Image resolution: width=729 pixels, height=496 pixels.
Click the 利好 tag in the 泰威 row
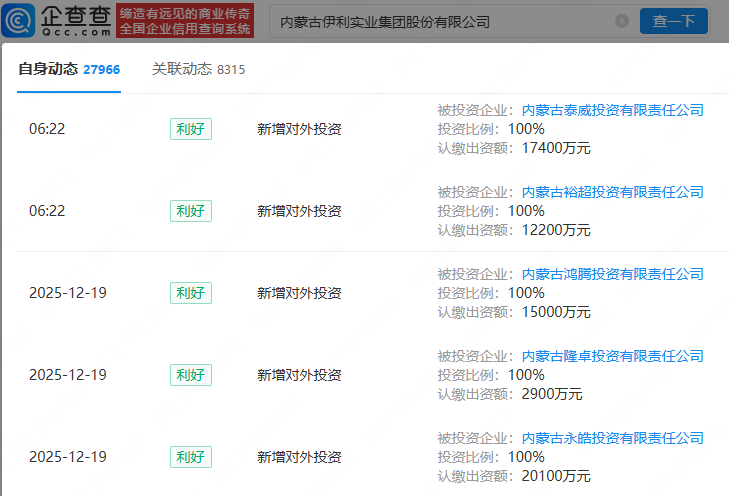click(190, 129)
